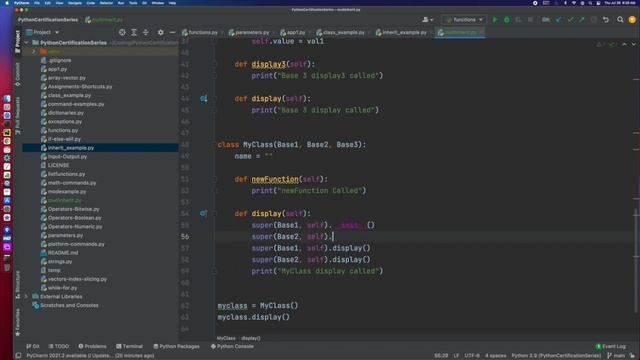Toggle the TODO tool window button
This screenshot has height=360, width=640.
(x=59, y=346)
